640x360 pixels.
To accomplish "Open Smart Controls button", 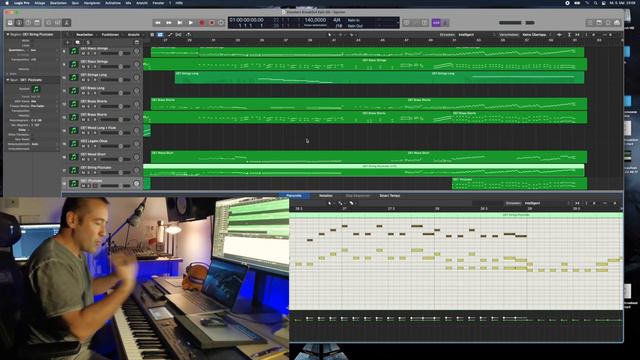I will click(49, 23).
